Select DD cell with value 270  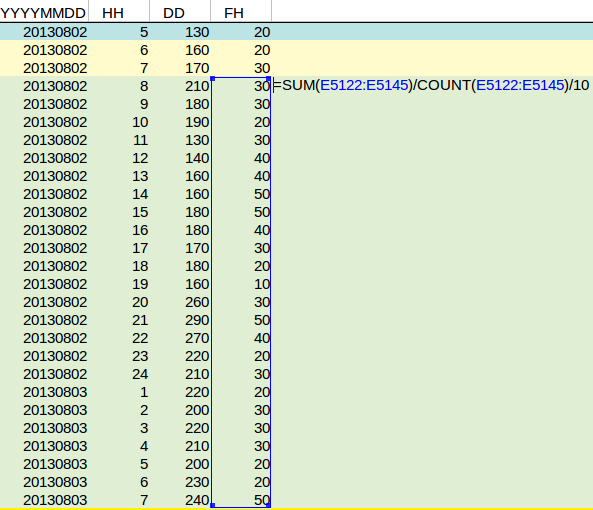tap(180, 338)
